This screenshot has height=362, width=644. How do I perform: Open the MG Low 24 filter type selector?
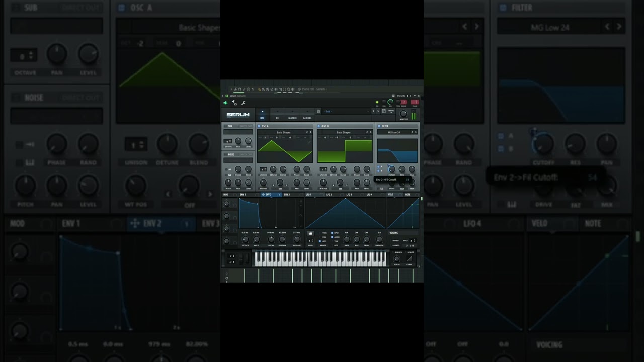click(394, 132)
